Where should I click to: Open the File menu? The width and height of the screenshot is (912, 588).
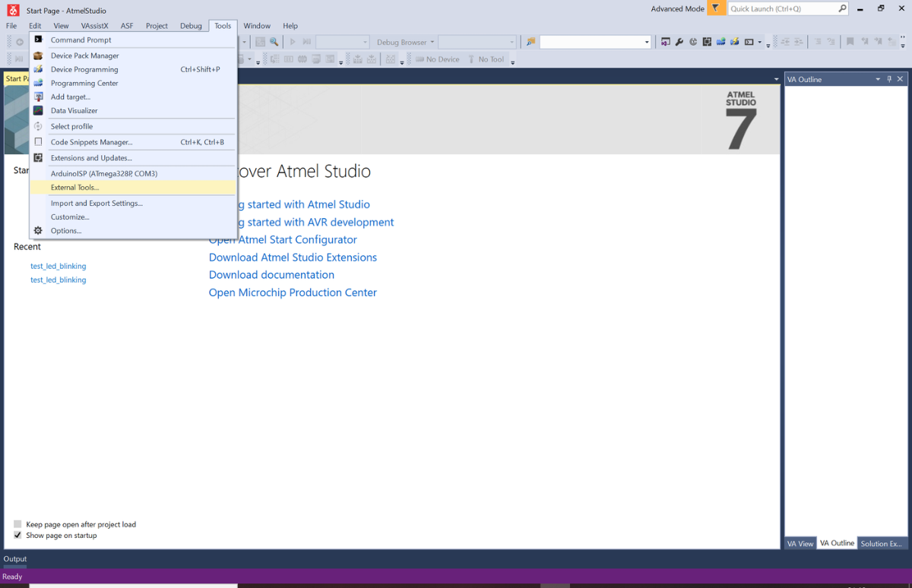pos(11,26)
